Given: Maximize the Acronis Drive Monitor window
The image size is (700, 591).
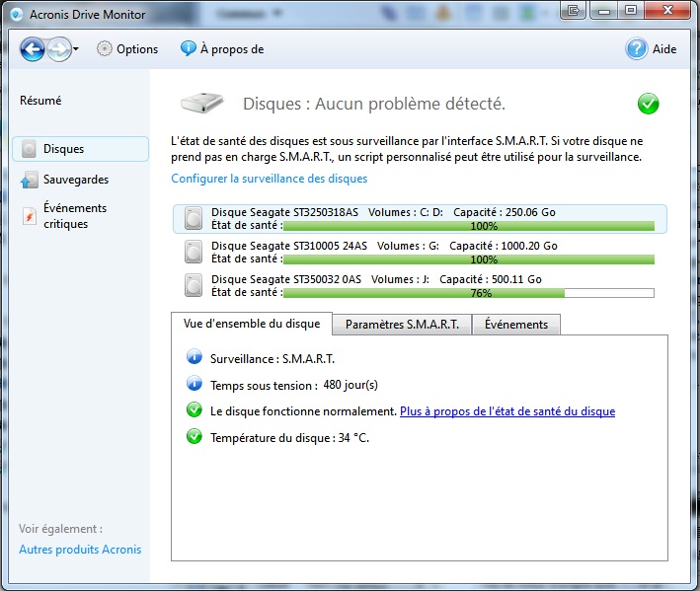Looking at the screenshot, I should pos(631,10).
